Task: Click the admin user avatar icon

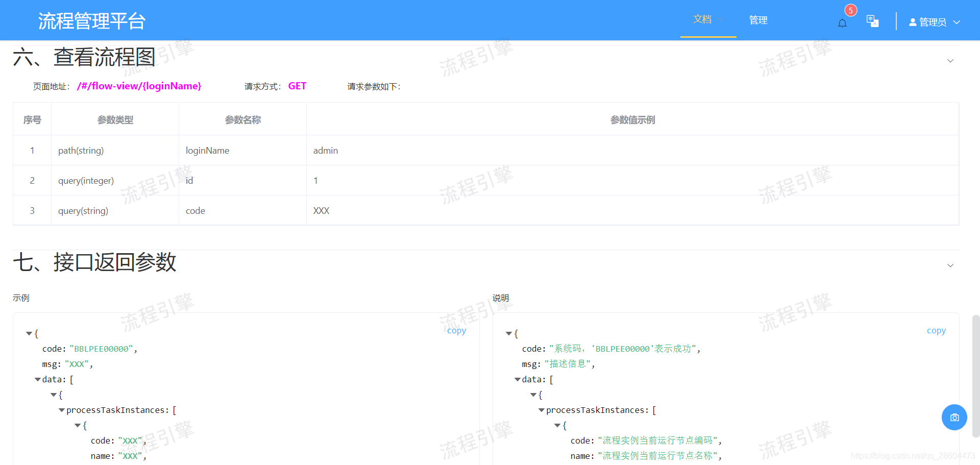Action: click(913, 22)
